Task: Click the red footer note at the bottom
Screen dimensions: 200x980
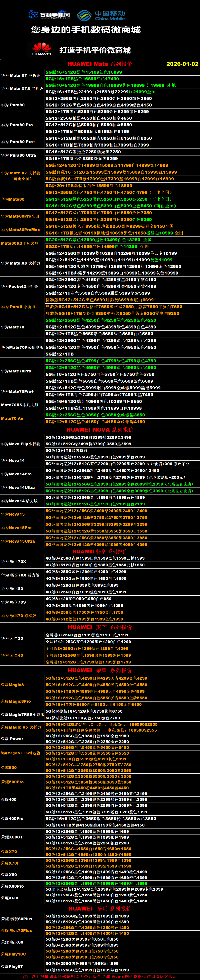Action: click(x=100, y=976)
